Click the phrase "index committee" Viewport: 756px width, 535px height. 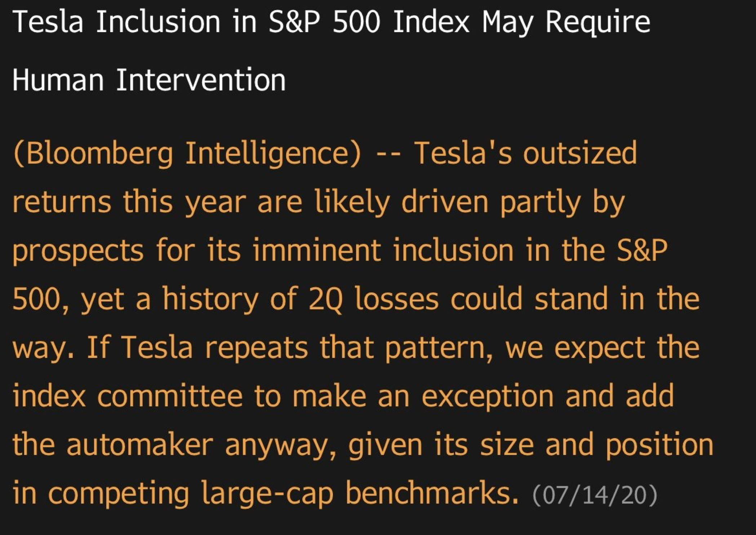point(128,396)
